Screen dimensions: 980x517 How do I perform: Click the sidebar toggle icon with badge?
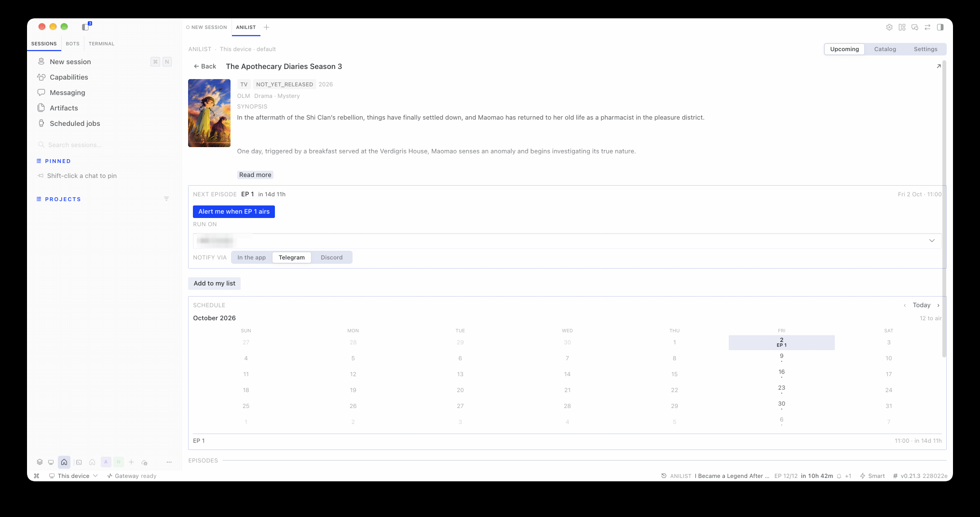[x=86, y=27]
